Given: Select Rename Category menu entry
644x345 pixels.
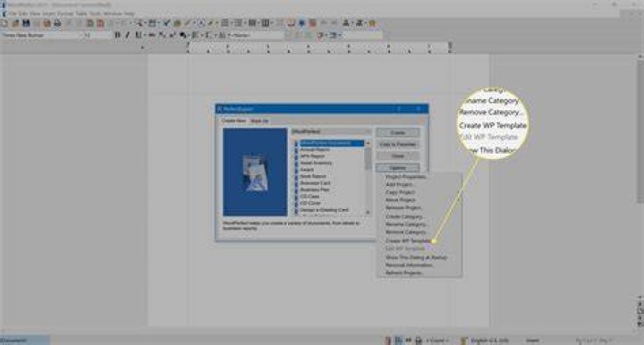Looking at the screenshot, I should (407, 224).
